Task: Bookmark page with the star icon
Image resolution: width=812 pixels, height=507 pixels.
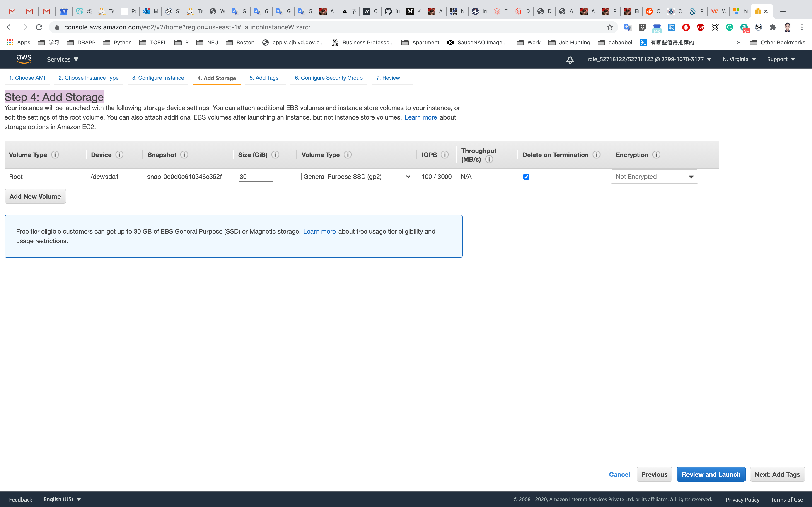Action: coord(610,27)
